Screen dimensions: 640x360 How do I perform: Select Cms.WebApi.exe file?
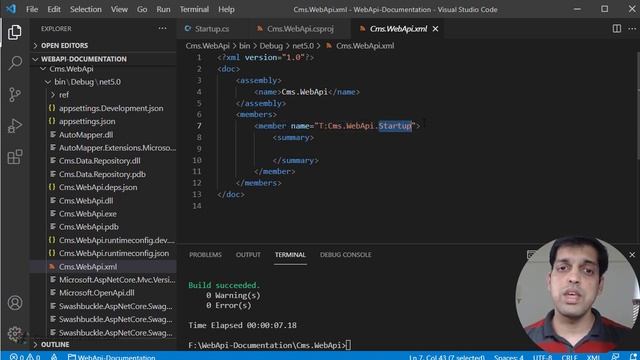point(103,214)
